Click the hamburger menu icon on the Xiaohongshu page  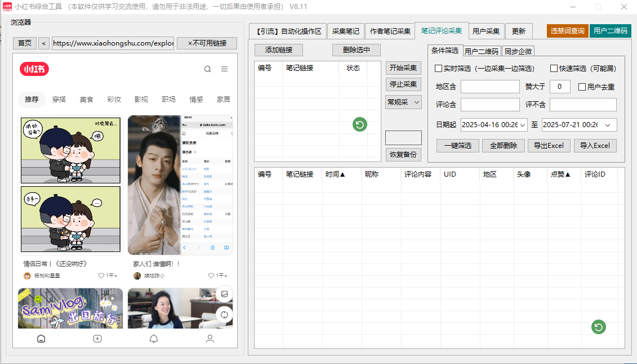click(224, 68)
